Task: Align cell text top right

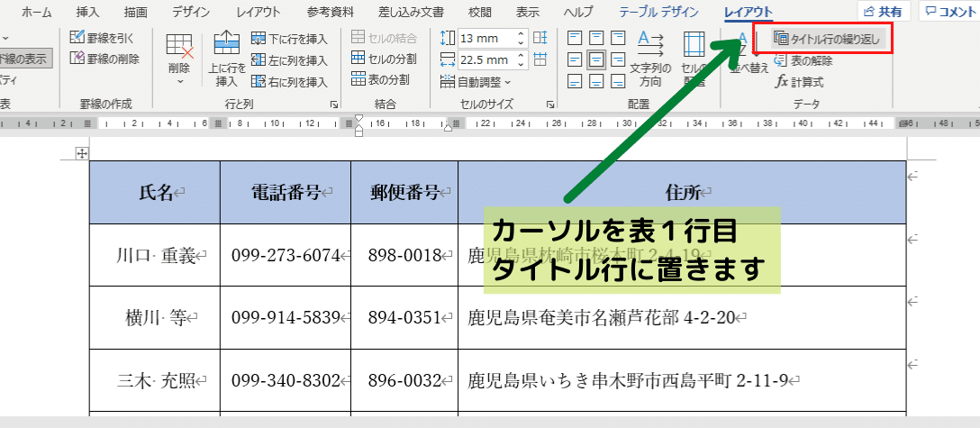Action: tap(618, 39)
